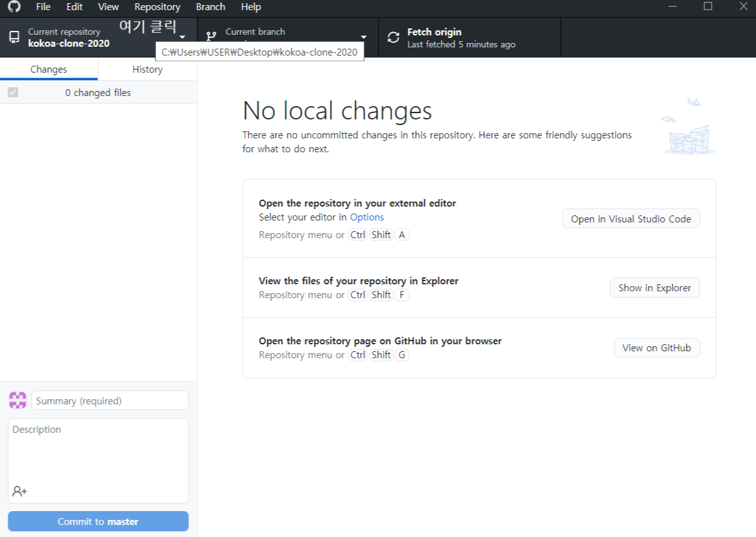Click the repository computer icon
The height and width of the screenshot is (537, 756).
pyautogui.click(x=15, y=37)
